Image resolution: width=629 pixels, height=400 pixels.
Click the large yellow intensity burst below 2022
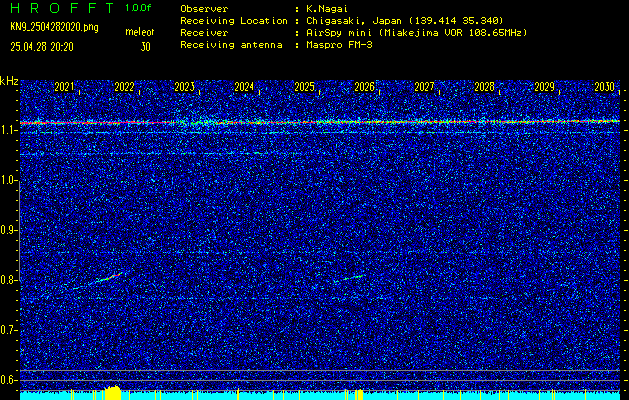click(113, 392)
